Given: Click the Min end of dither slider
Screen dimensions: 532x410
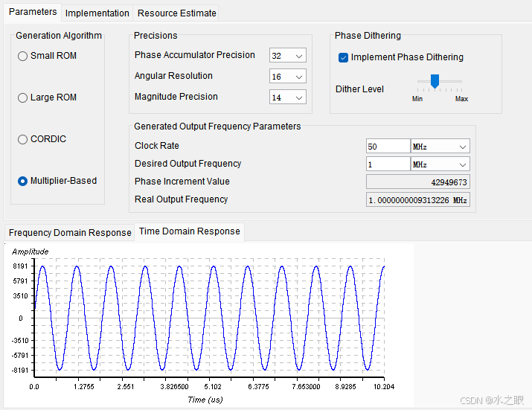Looking at the screenshot, I should [417, 99].
